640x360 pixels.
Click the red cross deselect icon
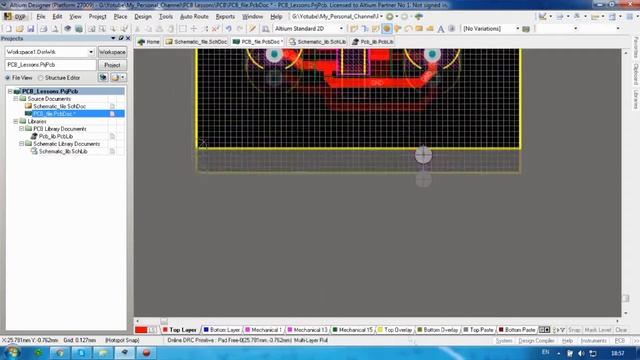click(x=216, y=29)
